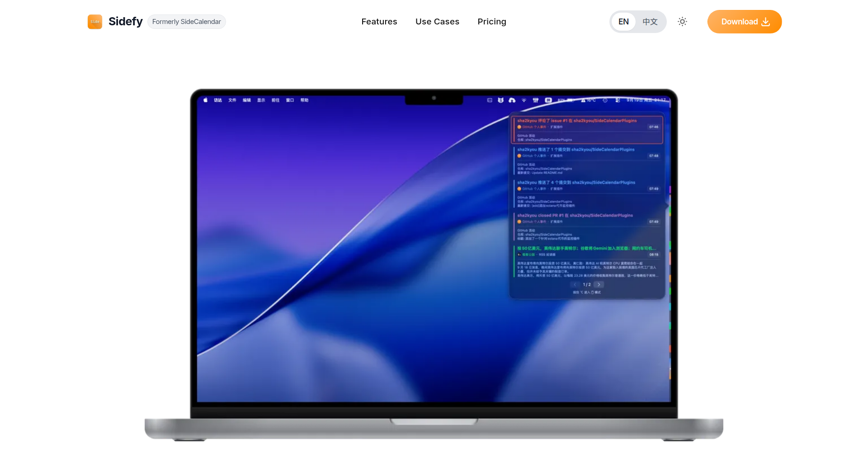This screenshot has height=449, width=868.
Task: Open the Features section link
Action: tap(379, 22)
